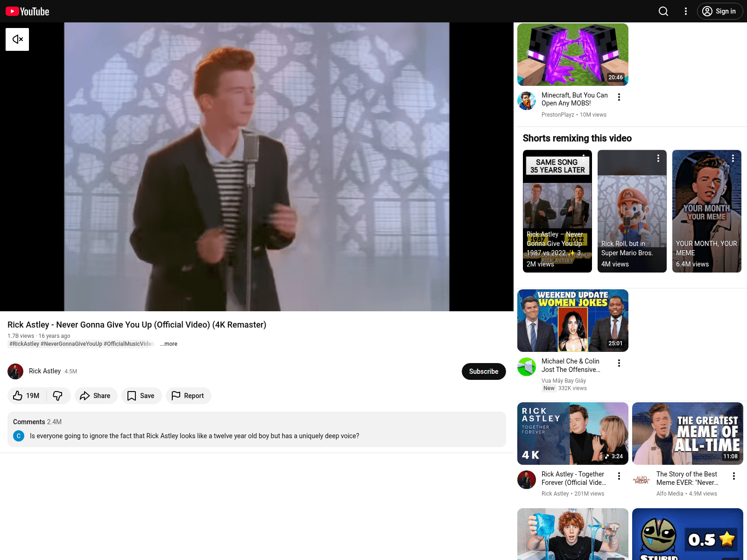
Task: Open the #NeverGonnaGiveYouUp hashtag
Action: pos(71,344)
